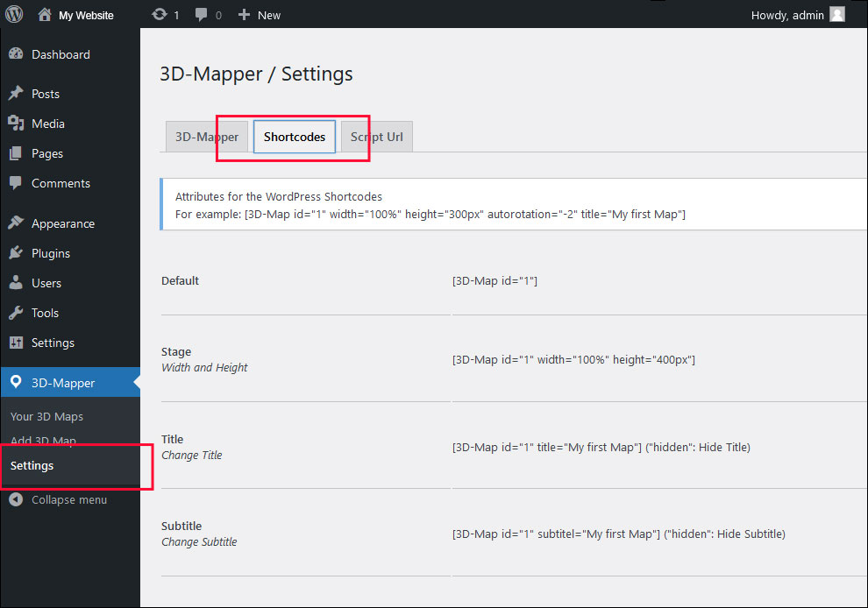Open the WordPress Settings menu item
The height and width of the screenshot is (608, 868).
tap(53, 343)
